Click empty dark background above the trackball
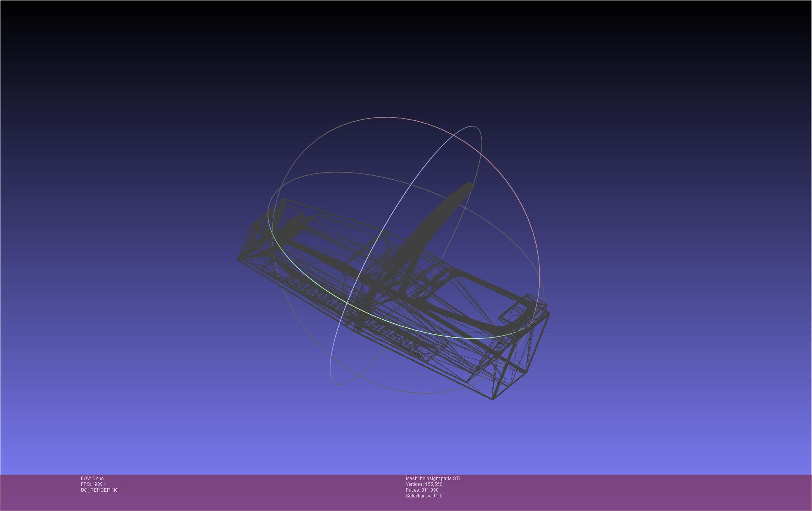This screenshot has width=812, height=511. tap(387, 58)
